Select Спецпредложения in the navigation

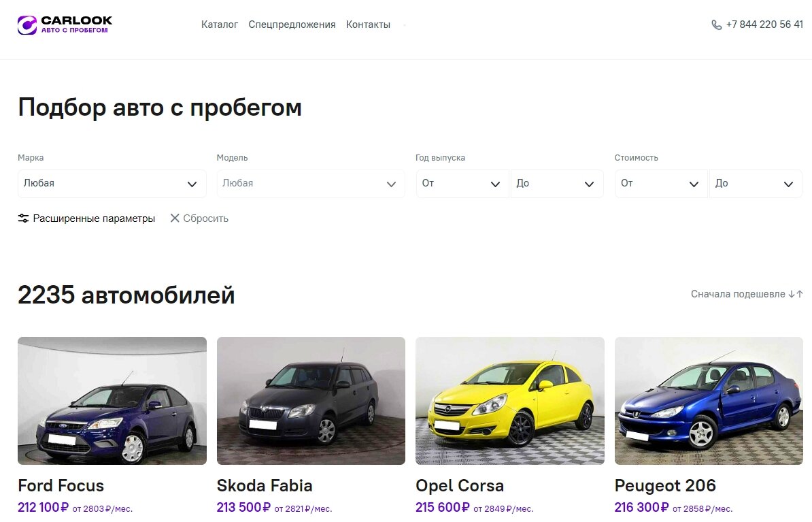pyautogui.click(x=292, y=25)
